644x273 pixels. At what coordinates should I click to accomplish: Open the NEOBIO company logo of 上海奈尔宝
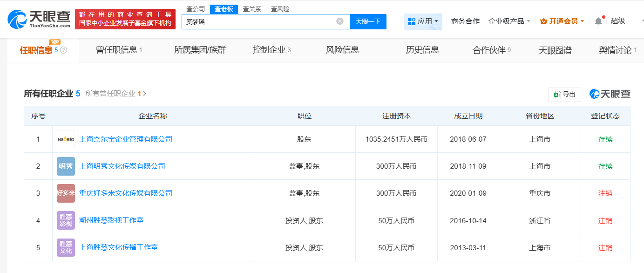click(65, 139)
